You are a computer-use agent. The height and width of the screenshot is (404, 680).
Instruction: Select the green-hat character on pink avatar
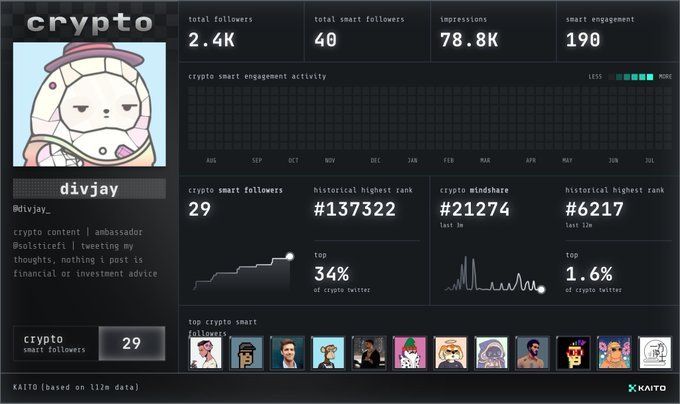click(x=410, y=353)
